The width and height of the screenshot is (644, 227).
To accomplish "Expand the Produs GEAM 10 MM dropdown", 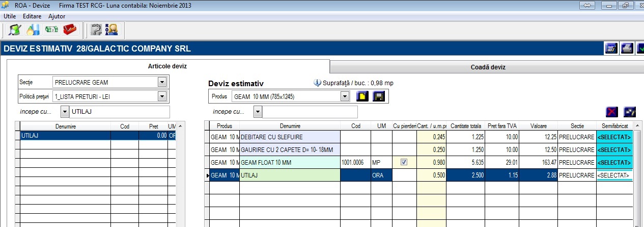I will tap(345, 96).
